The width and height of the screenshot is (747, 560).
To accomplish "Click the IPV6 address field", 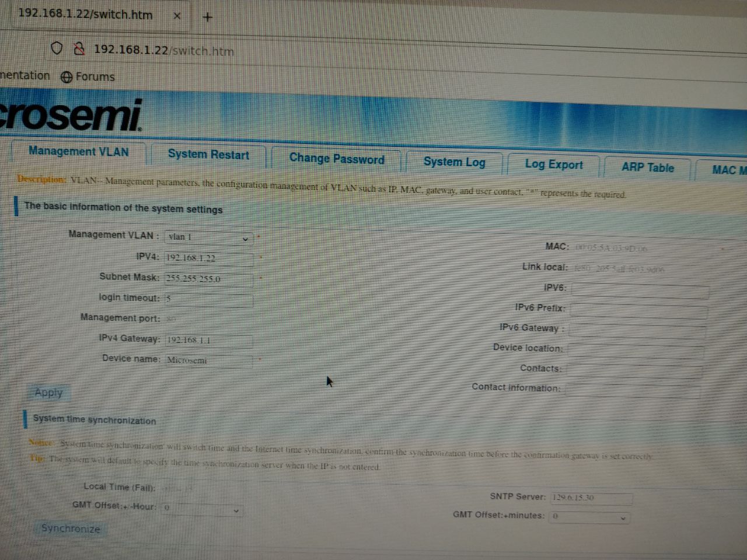I will coord(640,290).
